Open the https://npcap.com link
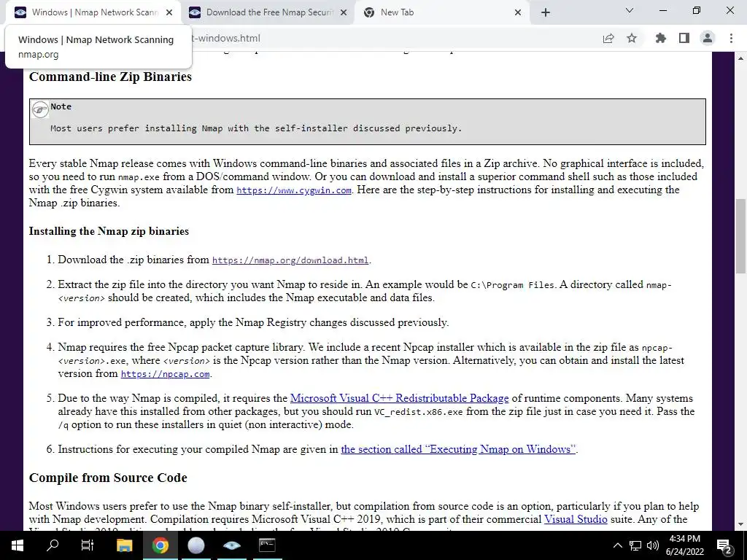Screen dimensions: 747x560 pos(166,374)
